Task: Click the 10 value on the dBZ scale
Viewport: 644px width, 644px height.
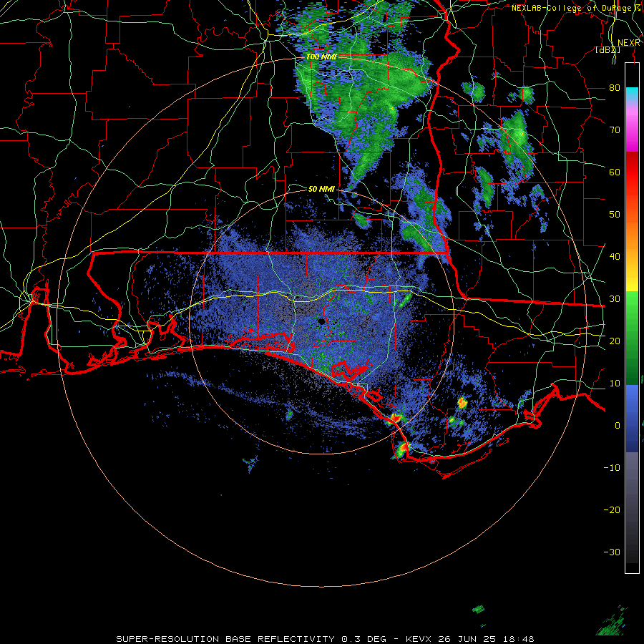Action: [615, 384]
